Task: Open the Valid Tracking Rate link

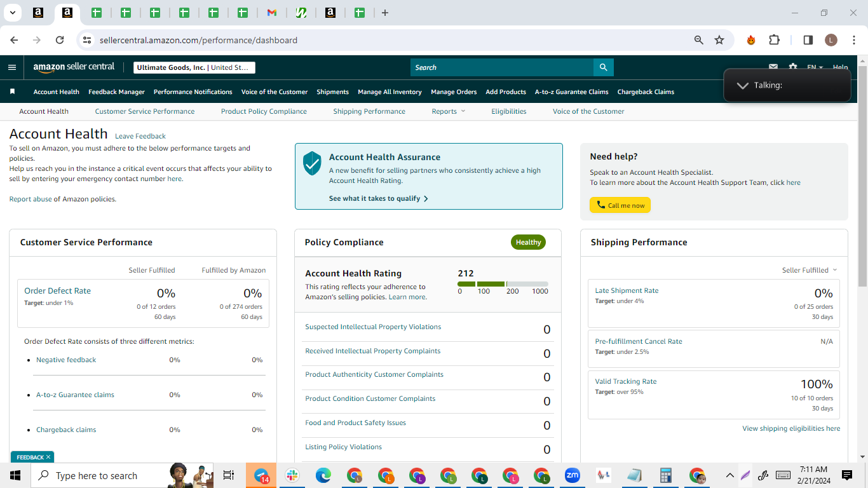Action: click(626, 381)
